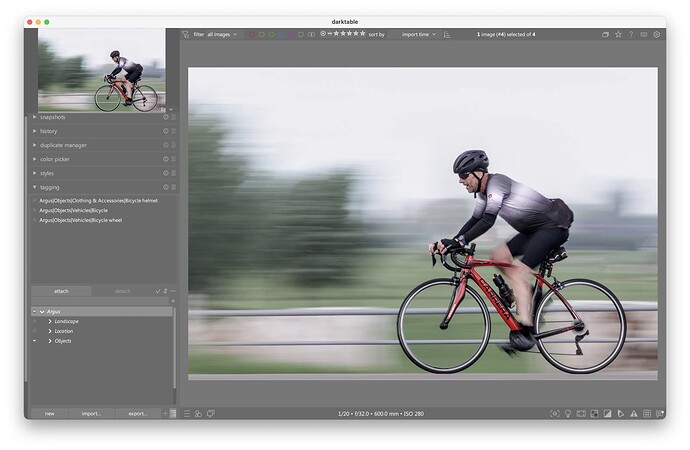Screen dimensions: 690x450
Task: Open quick styles icon at bottom
Action: click(198, 413)
